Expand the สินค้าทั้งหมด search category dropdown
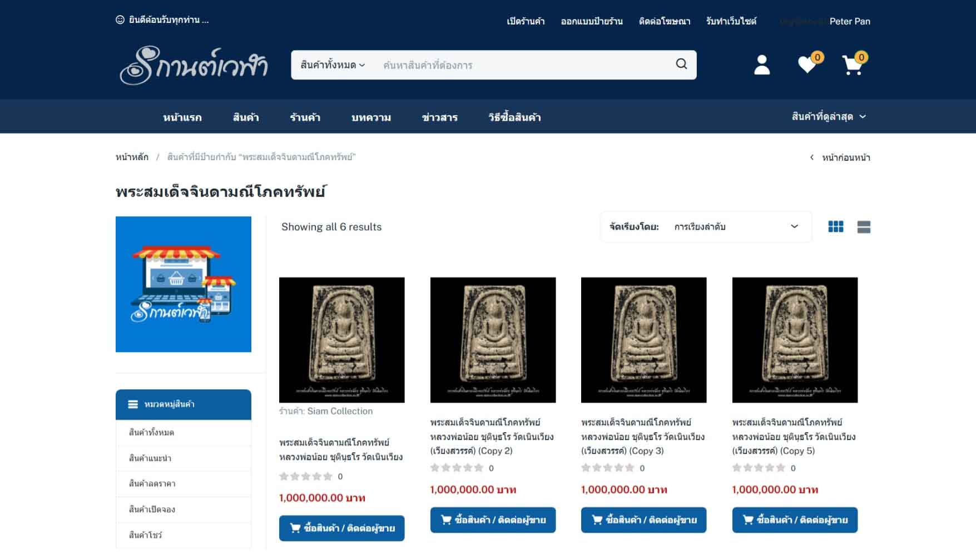The width and height of the screenshot is (976, 560). pyautogui.click(x=333, y=65)
